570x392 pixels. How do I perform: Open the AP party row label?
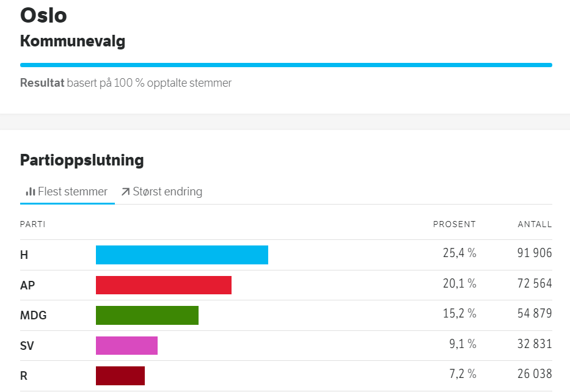(27, 285)
